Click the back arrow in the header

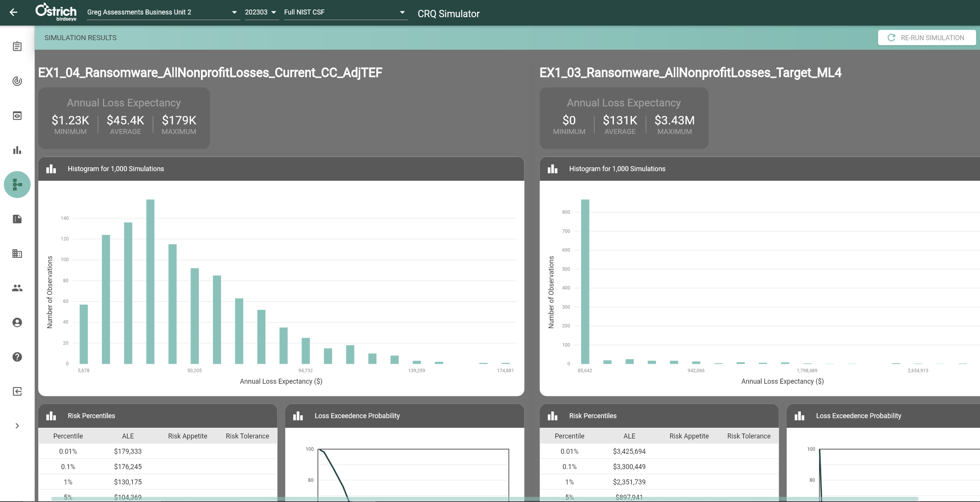(x=13, y=13)
